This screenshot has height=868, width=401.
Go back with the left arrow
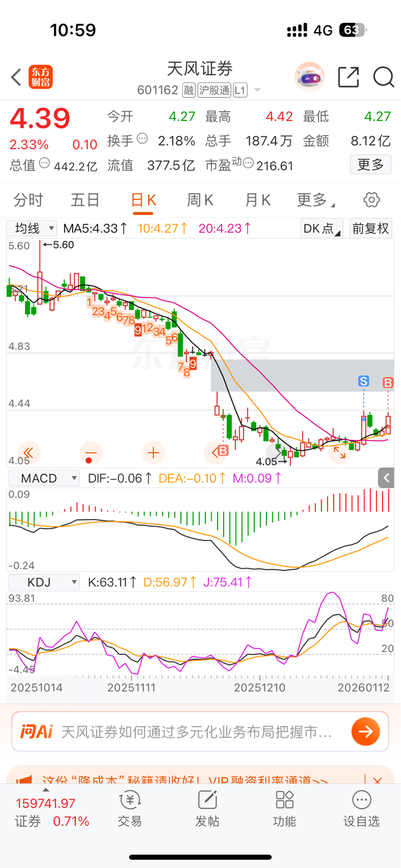16,77
